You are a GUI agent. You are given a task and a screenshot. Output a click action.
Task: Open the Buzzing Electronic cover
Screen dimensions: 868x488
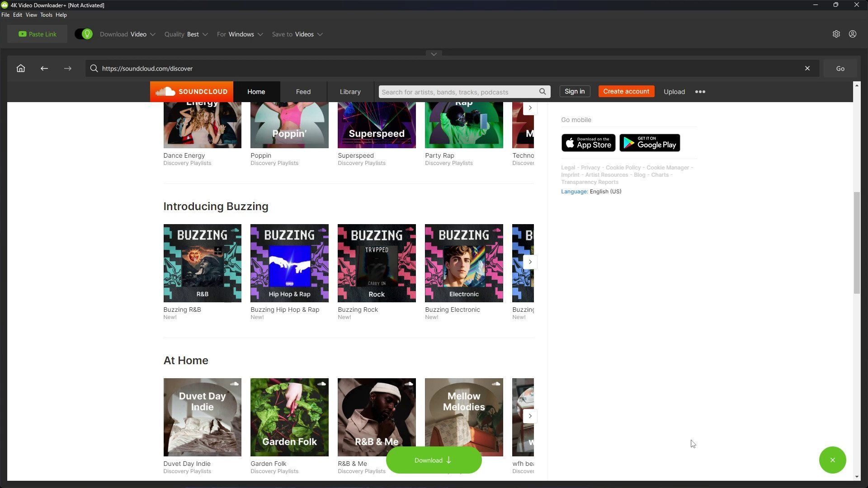coord(464,263)
